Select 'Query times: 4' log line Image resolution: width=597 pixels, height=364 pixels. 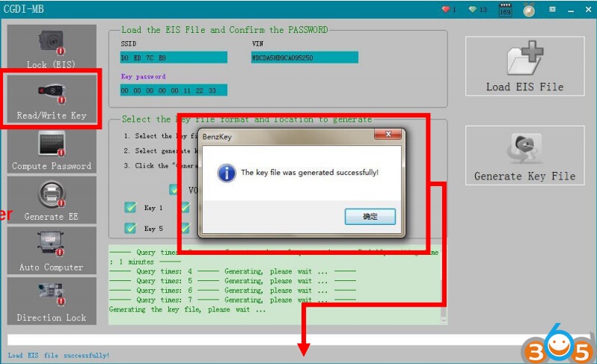coord(233,271)
